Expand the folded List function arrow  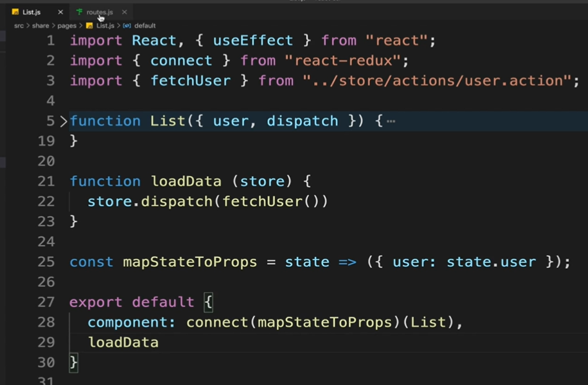pos(63,121)
